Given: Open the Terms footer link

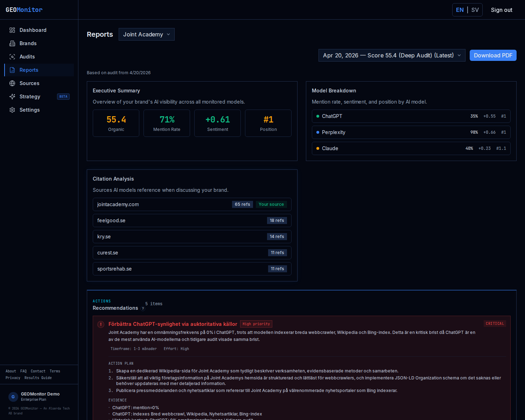Looking at the screenshot, I should click(x=55, y=371).
